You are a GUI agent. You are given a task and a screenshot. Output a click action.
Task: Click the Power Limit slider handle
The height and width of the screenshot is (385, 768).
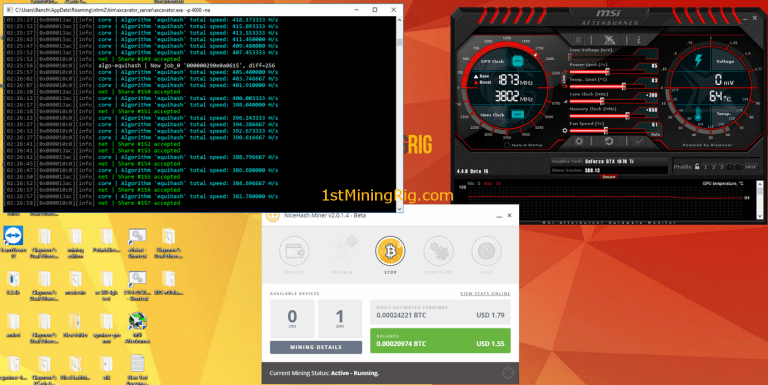click(x=607, y=72)
